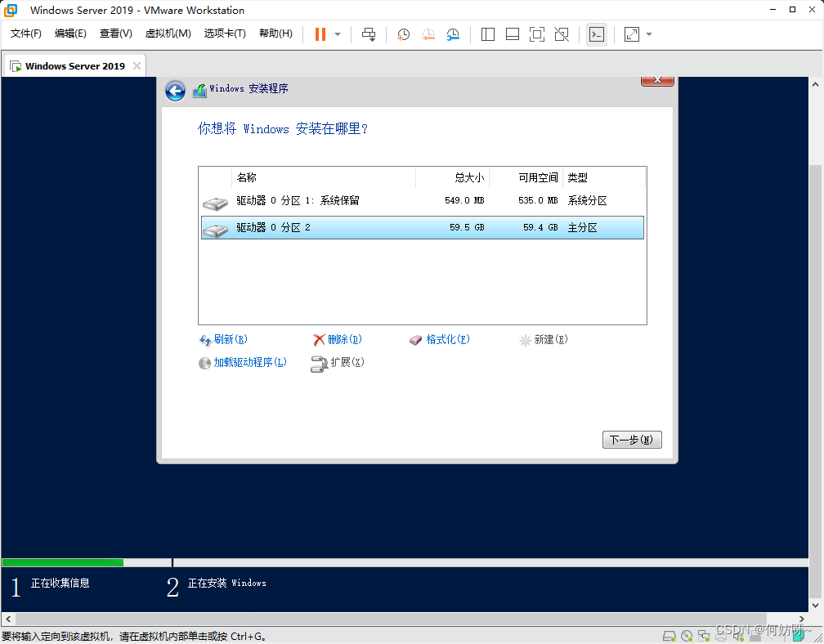Go back in Windows Setup
Image resolution: width=824 pixels, height=644 pixels.
[x=175, y=91]
